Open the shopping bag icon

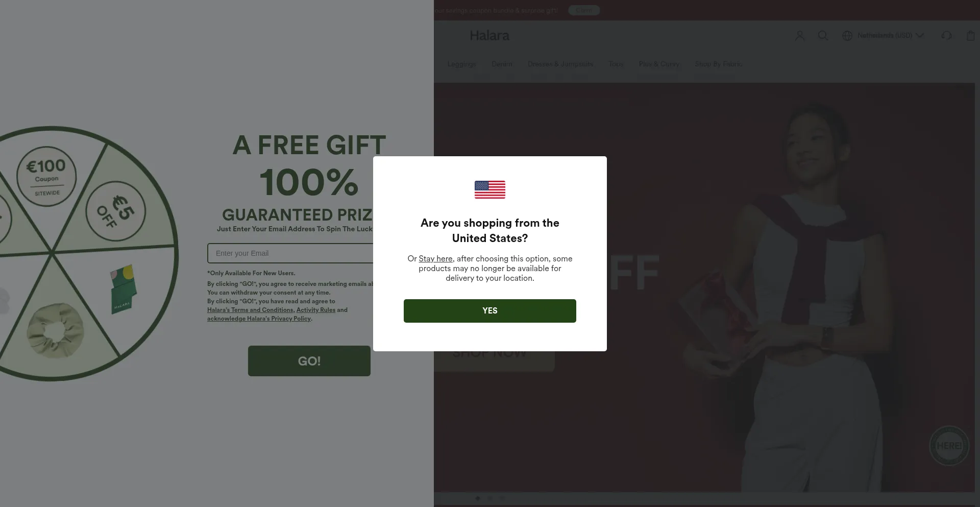tap(970, 36)
